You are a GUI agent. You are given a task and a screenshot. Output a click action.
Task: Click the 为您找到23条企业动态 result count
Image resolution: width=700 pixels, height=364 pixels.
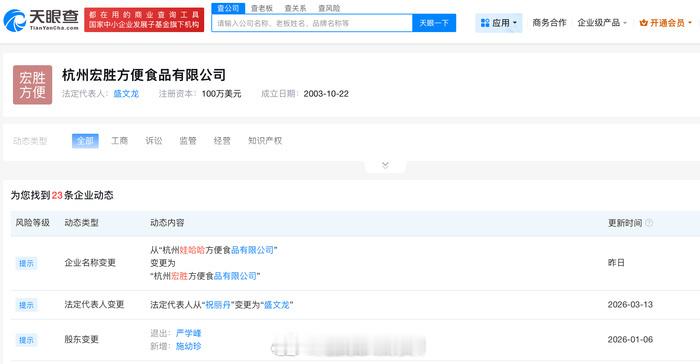[x=62, y=195]
